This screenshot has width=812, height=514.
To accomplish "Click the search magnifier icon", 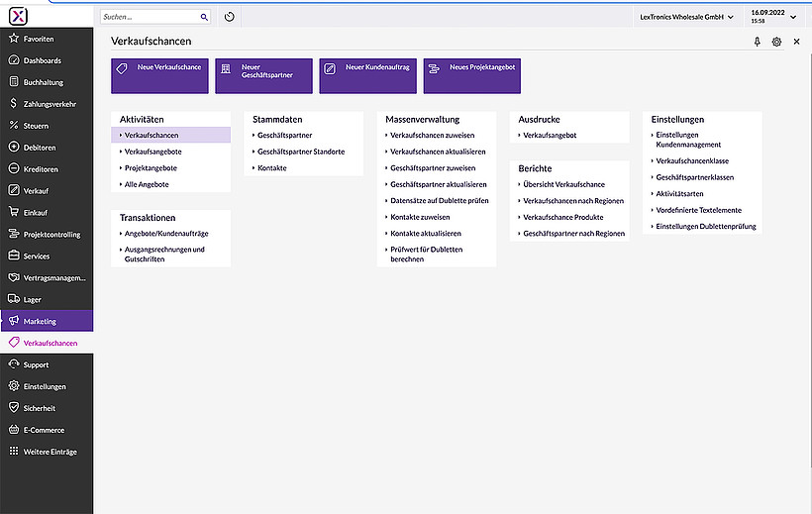I will [204, 17].
